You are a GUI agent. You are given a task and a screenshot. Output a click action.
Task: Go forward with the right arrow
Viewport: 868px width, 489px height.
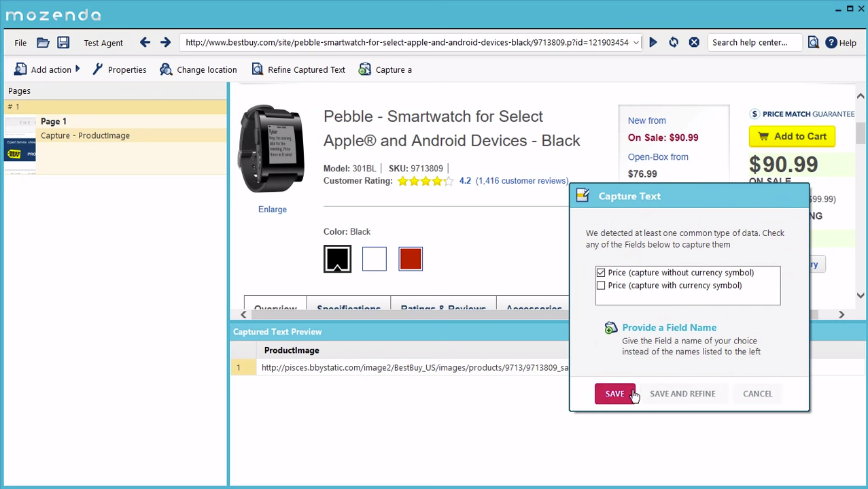(165, 42)
